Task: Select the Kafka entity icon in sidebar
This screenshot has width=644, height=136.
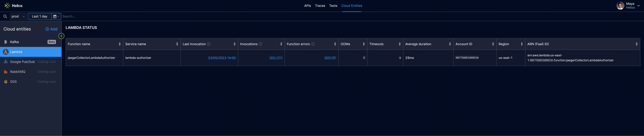Action: (x=5, y=42)
